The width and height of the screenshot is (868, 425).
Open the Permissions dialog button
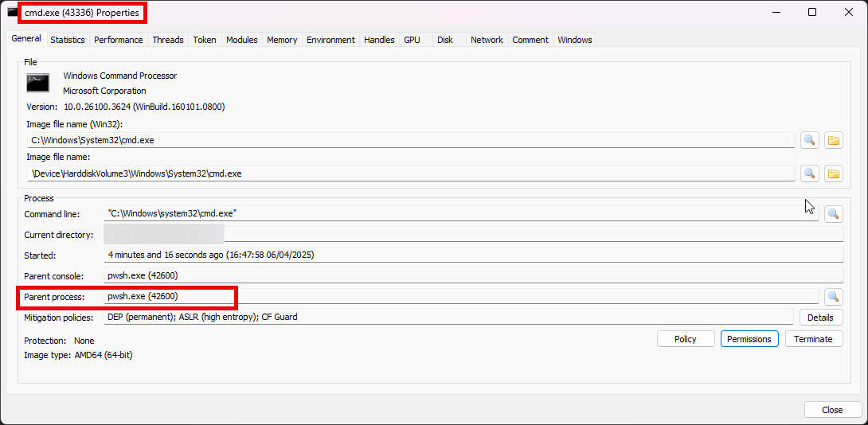pyautogui.click(x=749, y=339)
